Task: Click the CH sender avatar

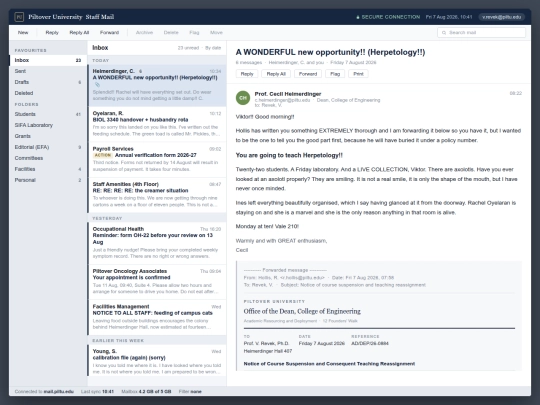Action: [243, 98]
